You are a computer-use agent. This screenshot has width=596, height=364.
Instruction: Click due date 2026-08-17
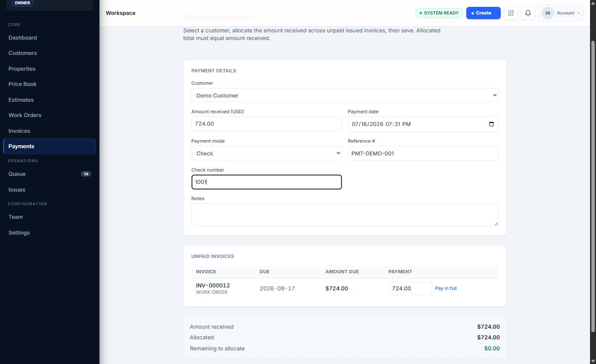click(x=277, y=288)
